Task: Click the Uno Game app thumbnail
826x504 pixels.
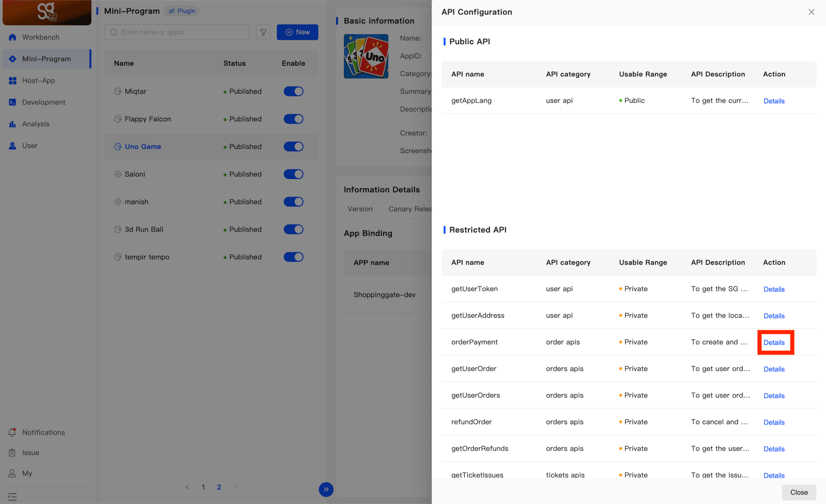Action: point(366,56)
